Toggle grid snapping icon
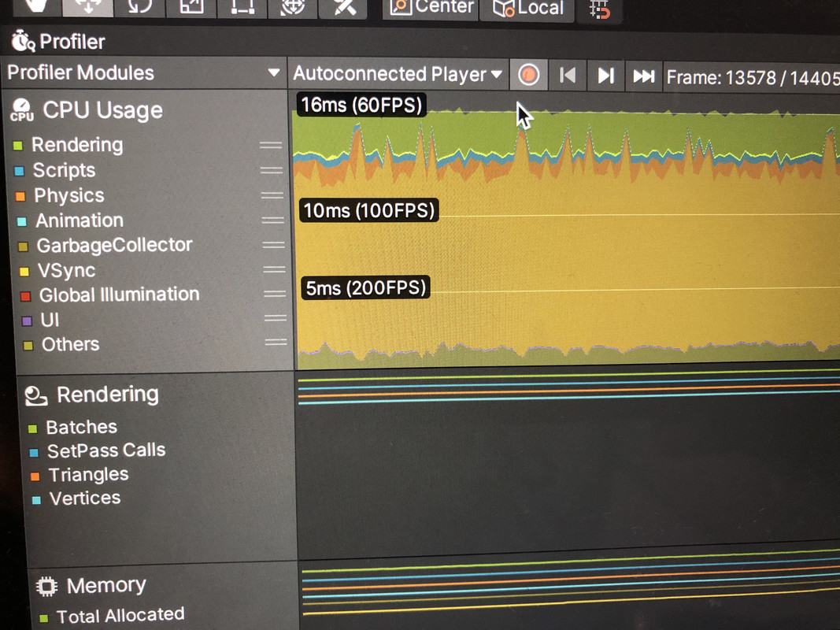The height and width of the screenshot is (630, 840). pyautogui.click(x=599, y=9)
